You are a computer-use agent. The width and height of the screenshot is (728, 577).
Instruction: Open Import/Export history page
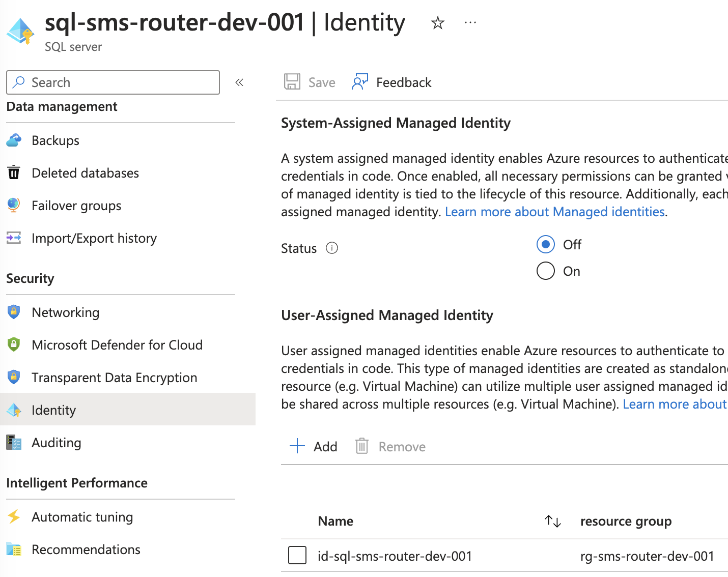[94, 238]
